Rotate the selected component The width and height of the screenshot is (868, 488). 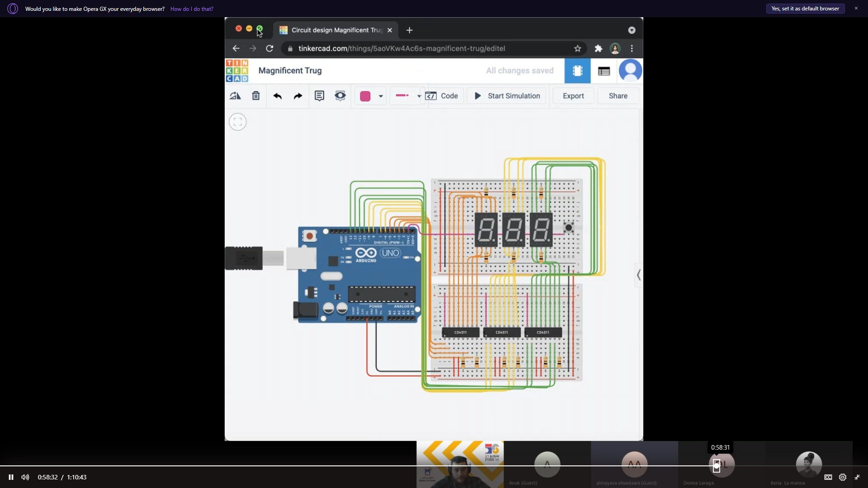pos(235,96)
